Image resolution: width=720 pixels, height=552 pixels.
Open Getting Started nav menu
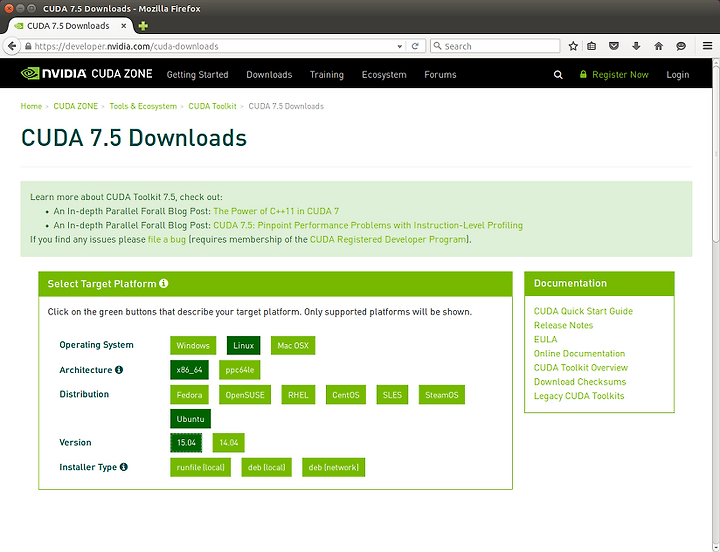click(197, 74)
